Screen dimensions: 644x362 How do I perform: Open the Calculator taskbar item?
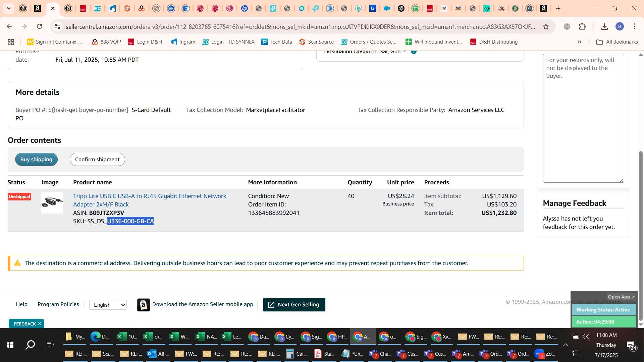click(297, 354)
